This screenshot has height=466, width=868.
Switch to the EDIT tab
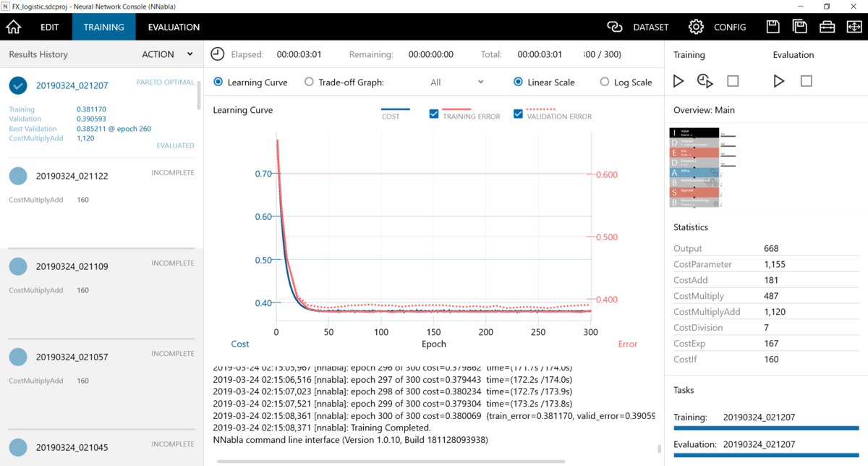[49, 27]
